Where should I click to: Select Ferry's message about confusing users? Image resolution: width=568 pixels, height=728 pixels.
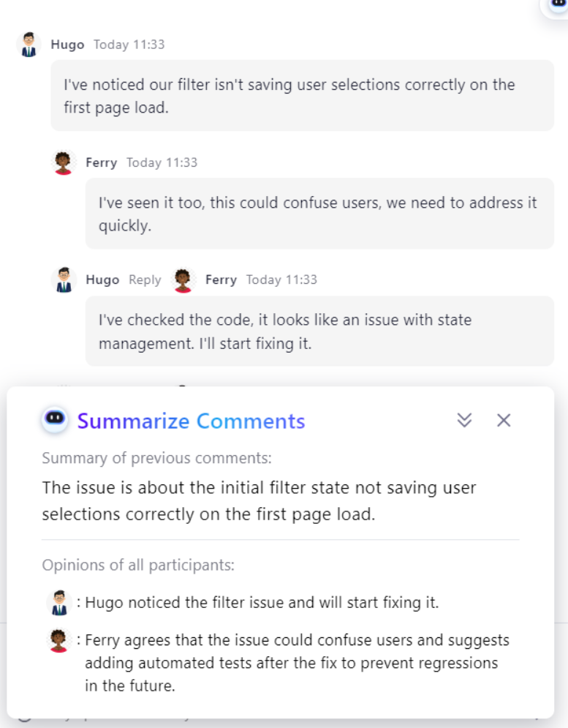[x=317, y=214]
